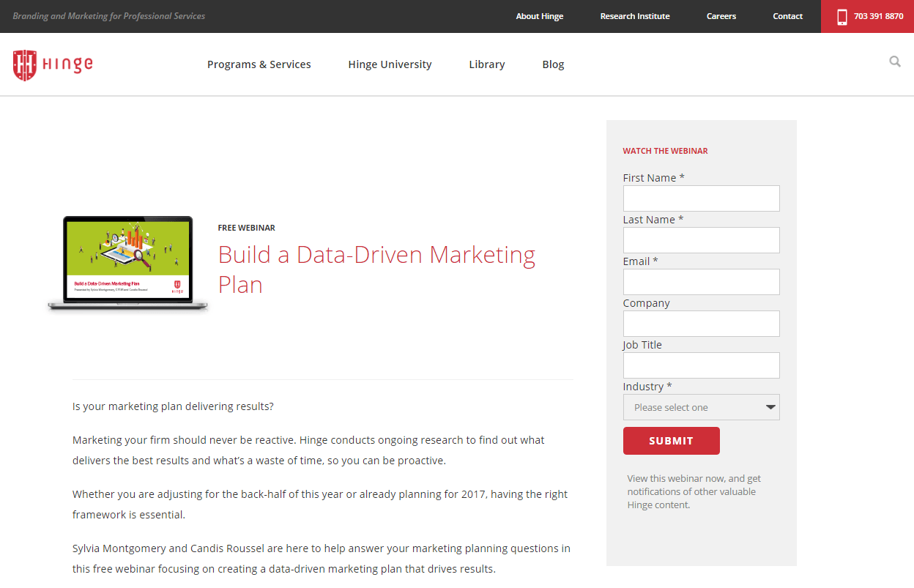The width and height of the screenshot is (914, 588).
Task: Visit the Research Institute page
Action: click(634, 15)
